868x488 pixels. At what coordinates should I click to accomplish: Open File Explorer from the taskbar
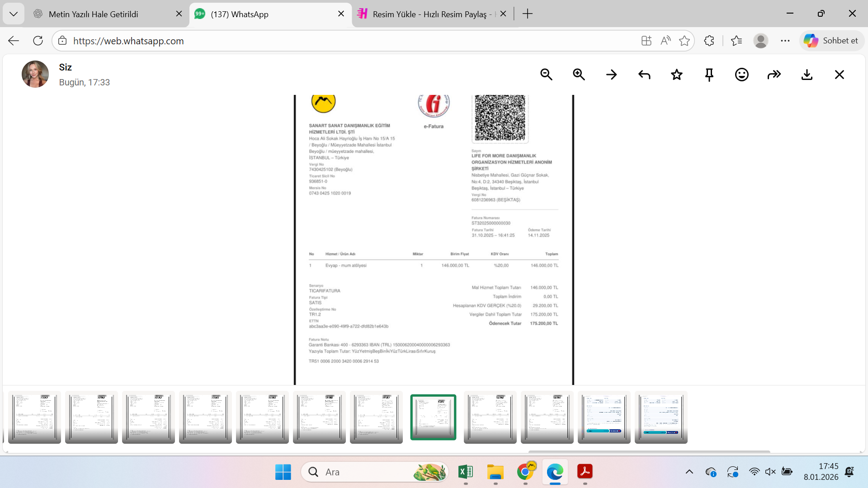coord(495,472)
